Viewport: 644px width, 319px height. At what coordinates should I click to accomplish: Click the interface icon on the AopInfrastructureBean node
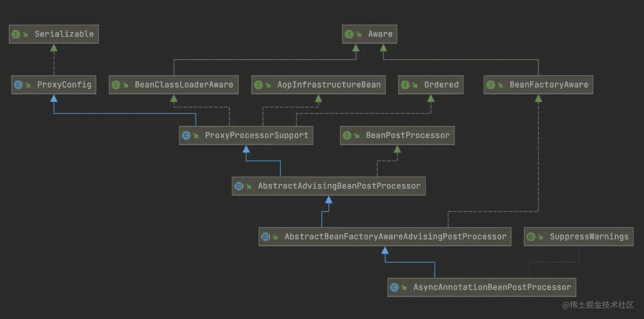tap(258, 84)
